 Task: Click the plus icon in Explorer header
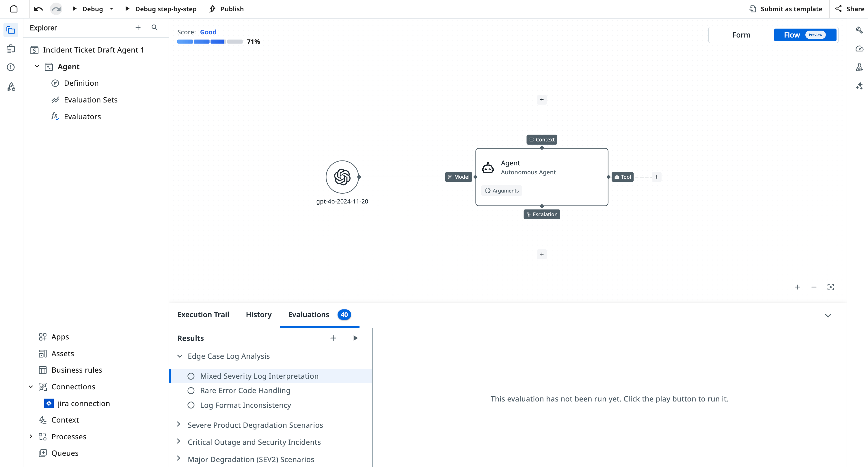tap(138, 28)
